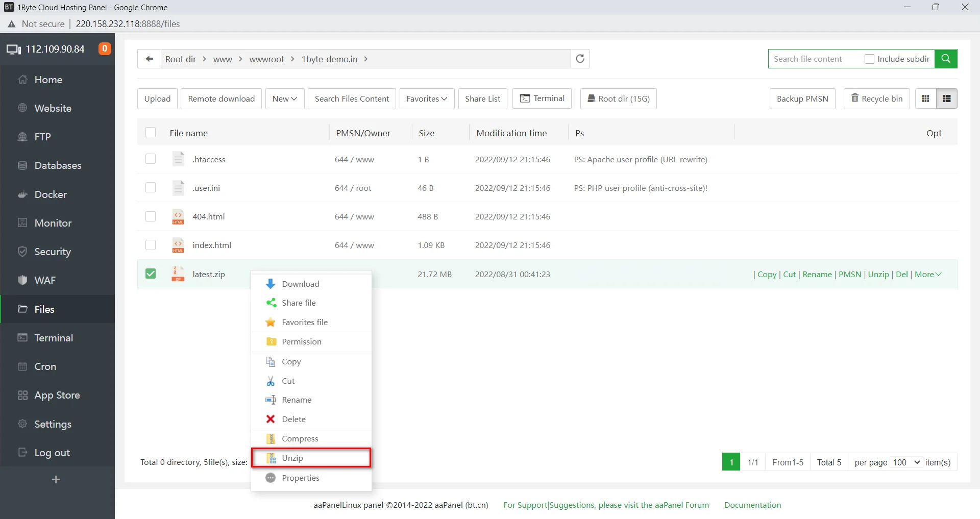Check the select-all checkbox in header

point(150,132)
